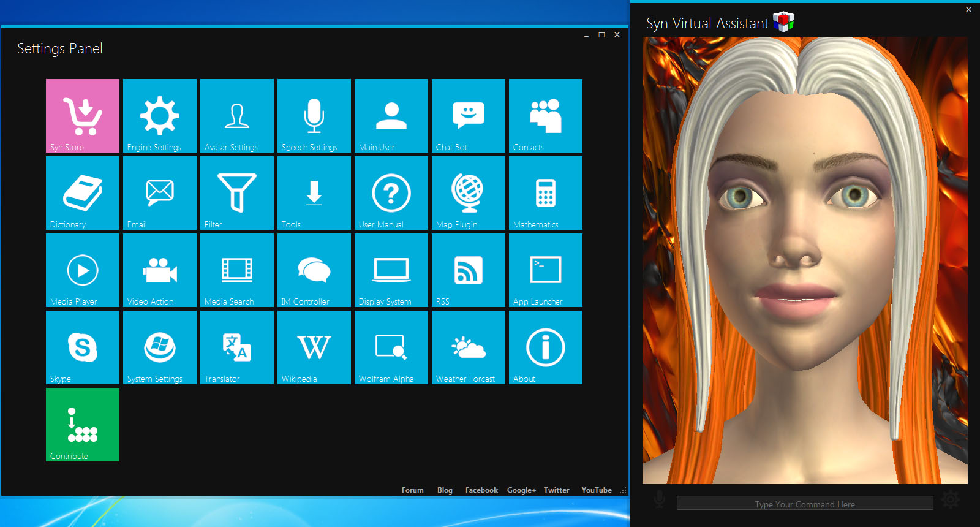This screenshot has height=527, width=980.
Task: Click the 3D avatar face view
Action: [805, 260]
